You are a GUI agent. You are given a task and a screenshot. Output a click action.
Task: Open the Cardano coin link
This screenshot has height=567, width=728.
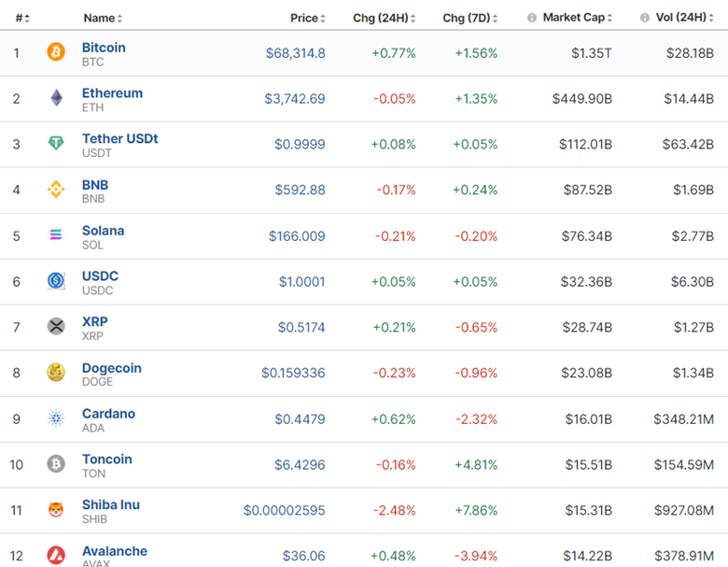108,414
